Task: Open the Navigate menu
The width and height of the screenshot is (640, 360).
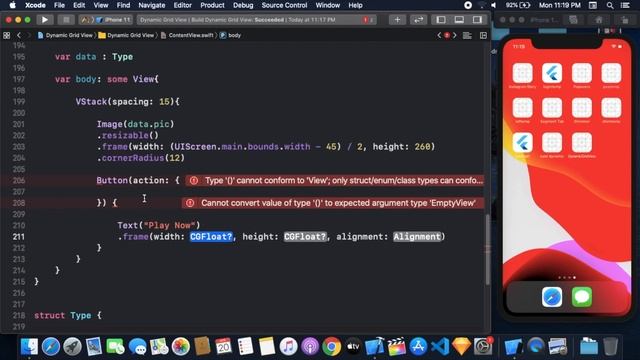Action: [151, 5]
